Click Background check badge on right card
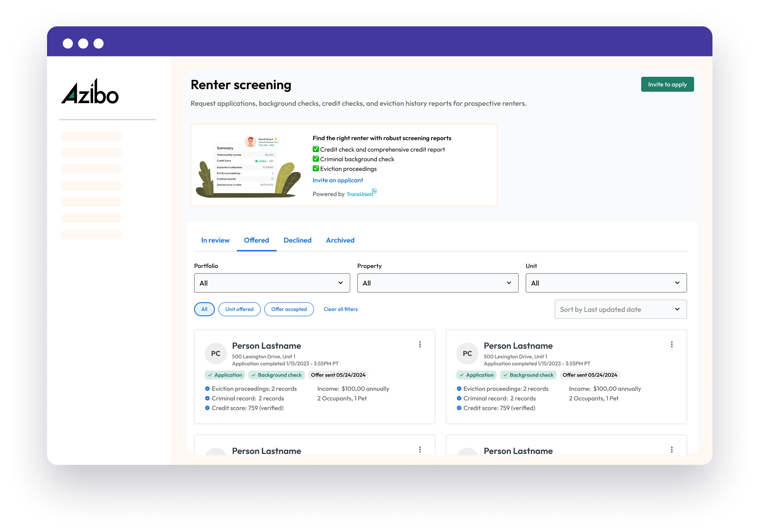The image size is (759, 532). click(x=528, y=375)
